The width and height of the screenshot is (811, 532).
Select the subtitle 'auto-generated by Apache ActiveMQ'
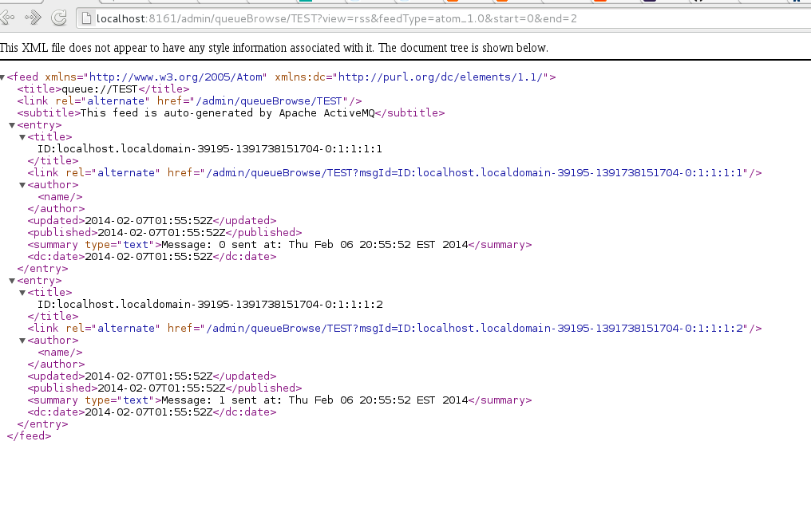[269, 112]
